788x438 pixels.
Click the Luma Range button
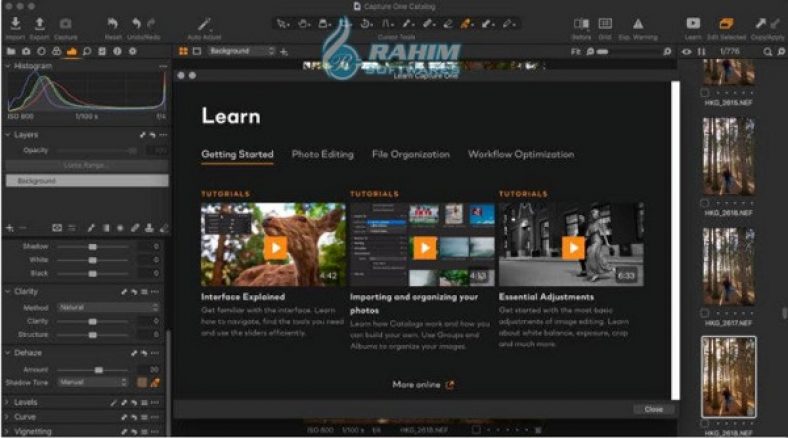87,165
